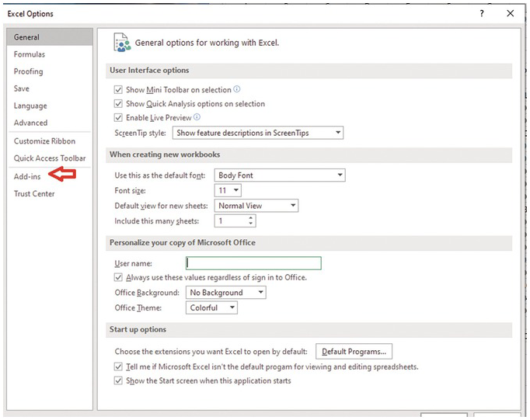Open the Office Theme Colorful dropdown
The image size is (530, 420).
point(211,307)
